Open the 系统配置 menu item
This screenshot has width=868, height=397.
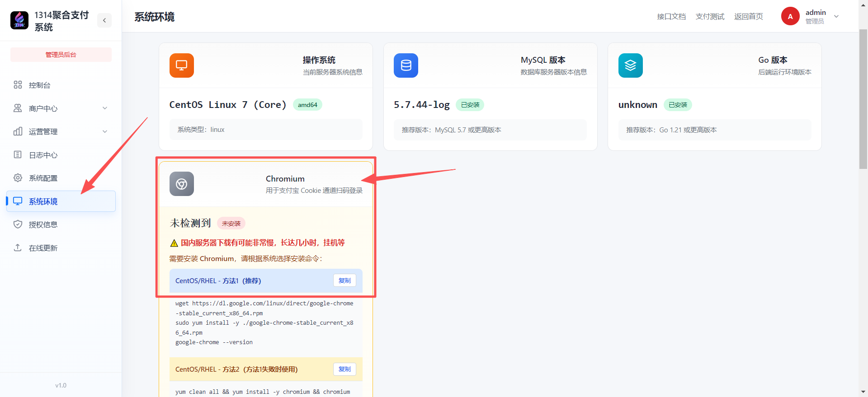(x=61, y=178)
